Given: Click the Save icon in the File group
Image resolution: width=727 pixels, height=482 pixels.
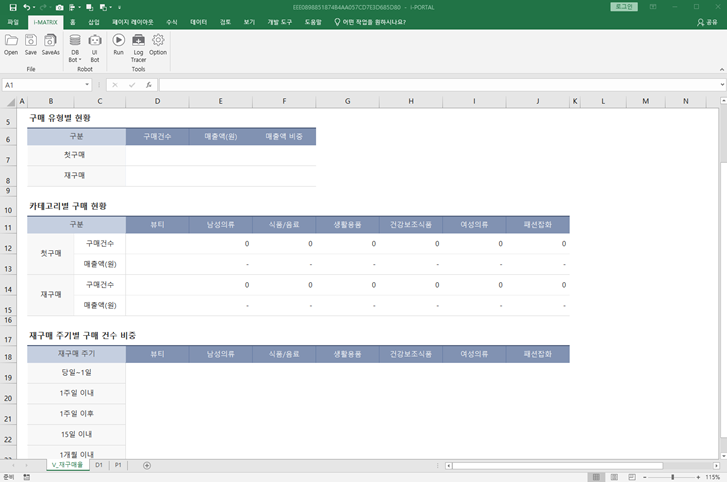Looking at the screenshot, I should pyautogui.click(x=31, y=43).
